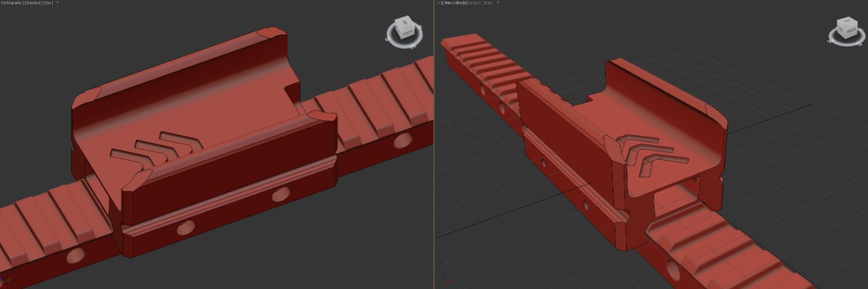
Task: Click the Top face of right ViewCube
Action: tap(847, 20)
